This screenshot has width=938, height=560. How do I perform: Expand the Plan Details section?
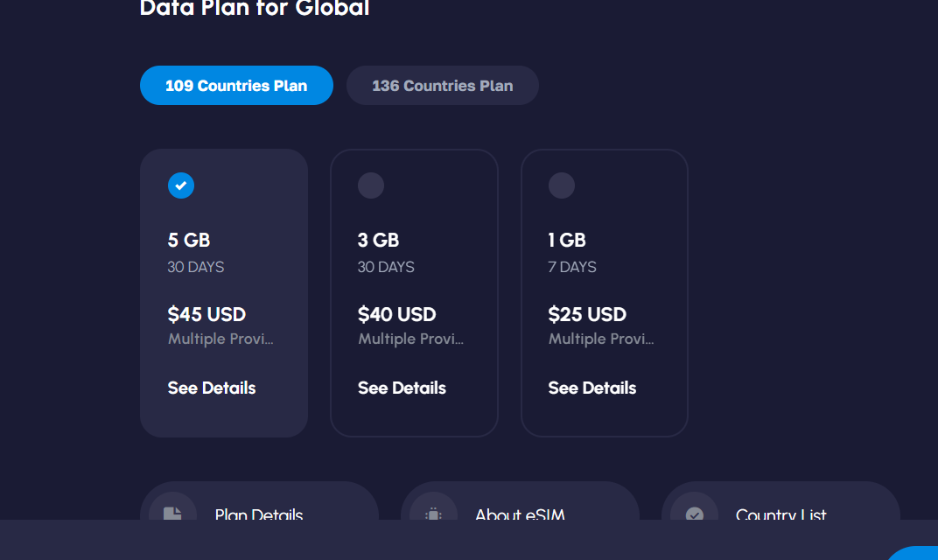[x=259, y=514]
